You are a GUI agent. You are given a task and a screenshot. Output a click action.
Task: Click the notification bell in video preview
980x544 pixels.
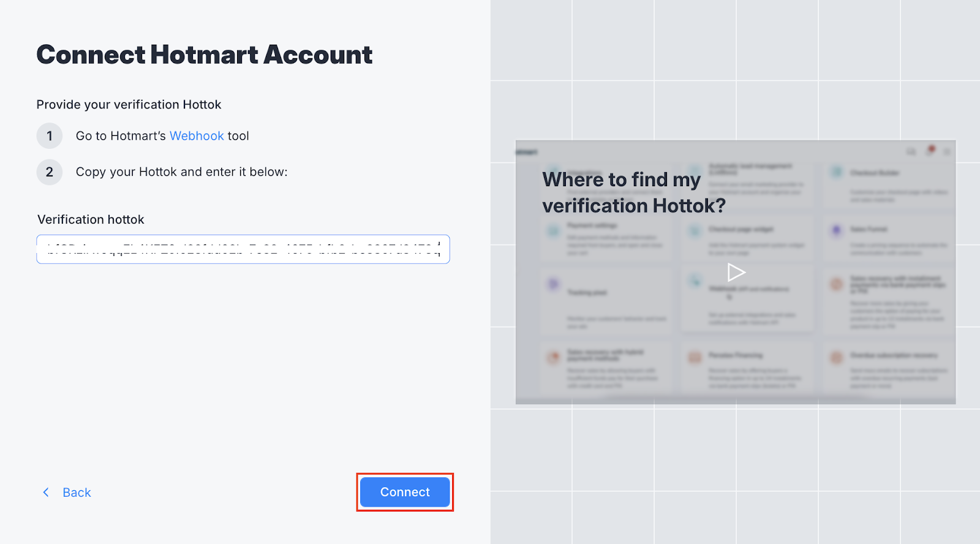[930, 151]
